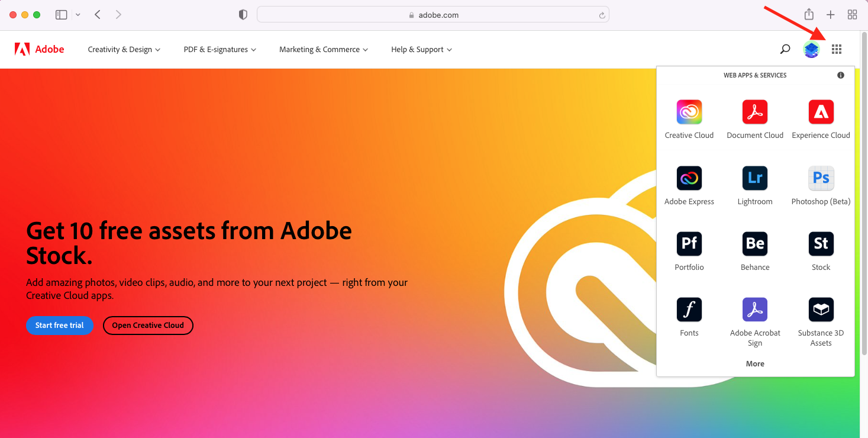Open the sidebar dropdown chevron in Safari
This screenshot has height=438, width=868.
click(78, 15)
